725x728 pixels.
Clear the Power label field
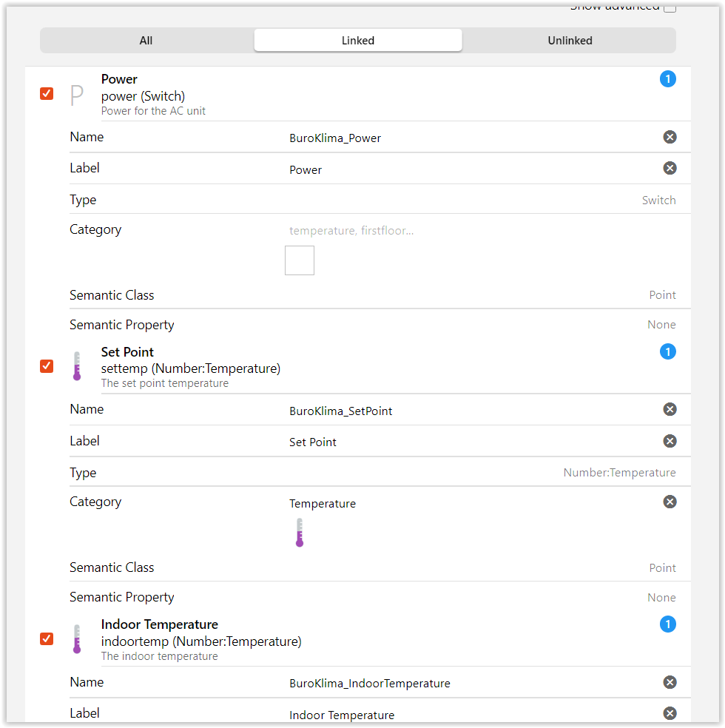(670, 168)
